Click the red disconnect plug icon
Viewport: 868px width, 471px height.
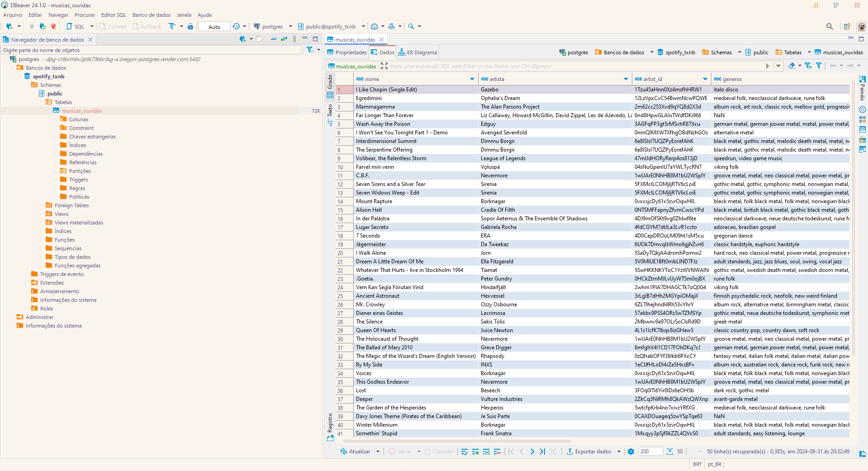(53, 26)
